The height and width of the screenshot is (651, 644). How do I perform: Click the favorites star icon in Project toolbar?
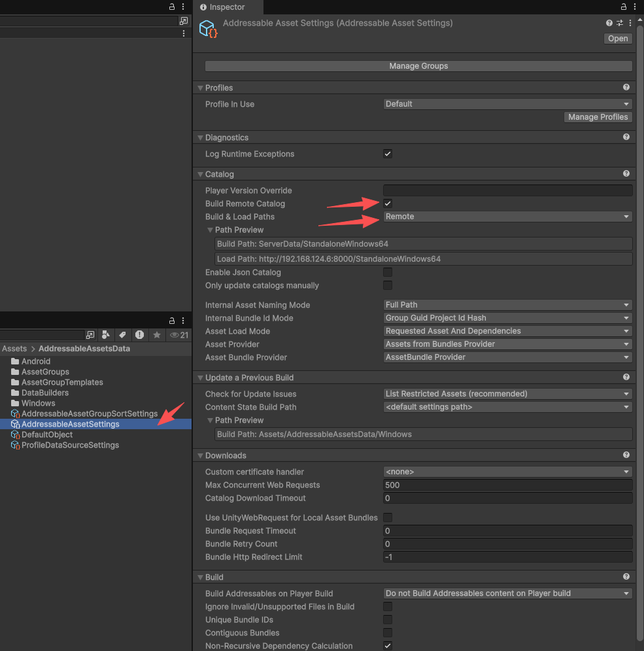[x=156, y=334]
